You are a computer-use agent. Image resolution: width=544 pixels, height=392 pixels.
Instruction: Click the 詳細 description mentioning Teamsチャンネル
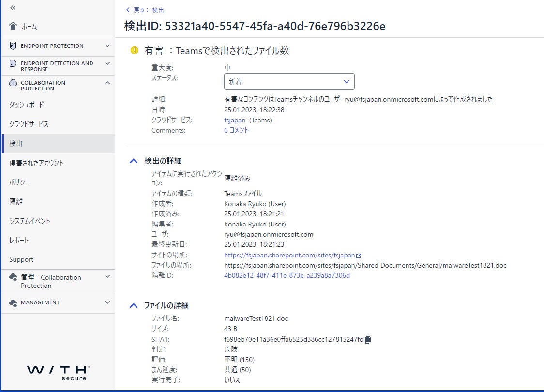tap(358, 99)
